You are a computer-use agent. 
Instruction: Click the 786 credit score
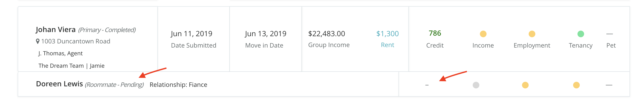click(x=435, y=33)
